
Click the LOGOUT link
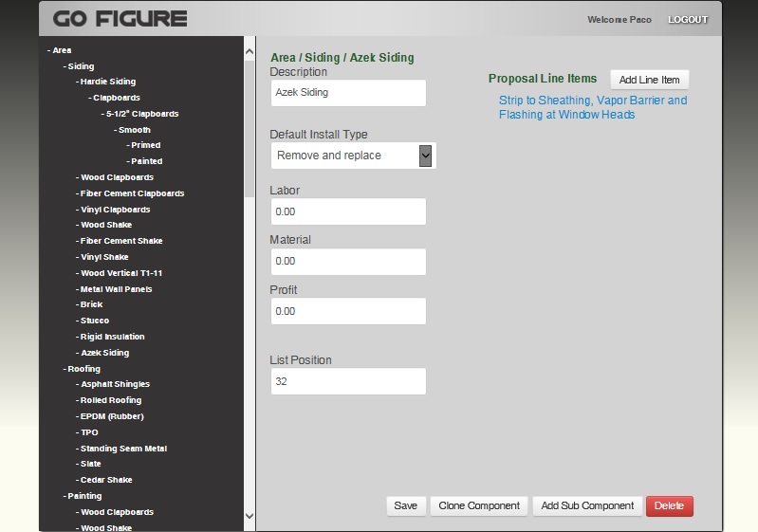687,20
